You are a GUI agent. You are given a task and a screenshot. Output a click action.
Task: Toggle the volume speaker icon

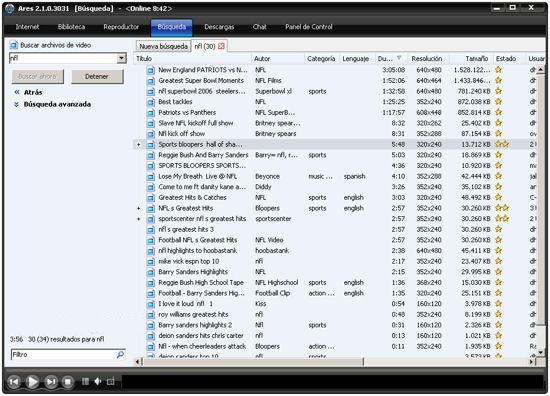coord(98,381)
